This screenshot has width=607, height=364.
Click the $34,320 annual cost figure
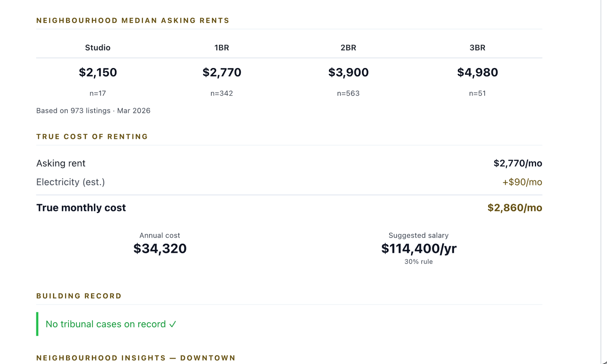click(160, 249)
